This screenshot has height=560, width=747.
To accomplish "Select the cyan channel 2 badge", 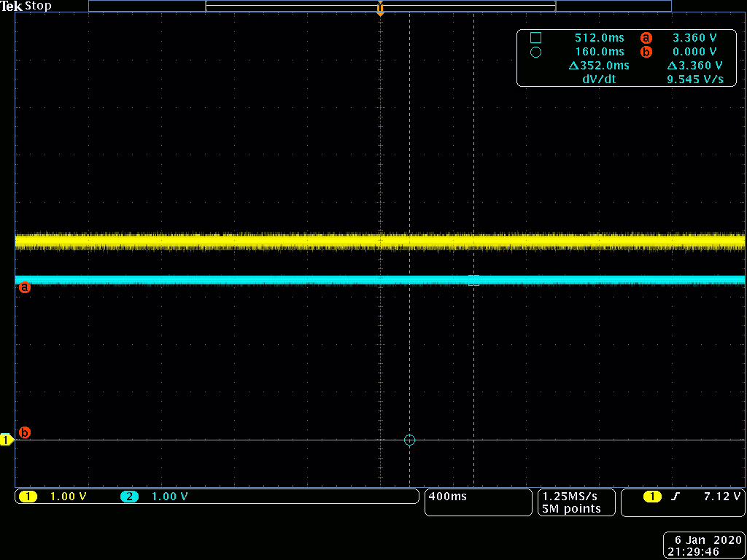I will point(130,497).
